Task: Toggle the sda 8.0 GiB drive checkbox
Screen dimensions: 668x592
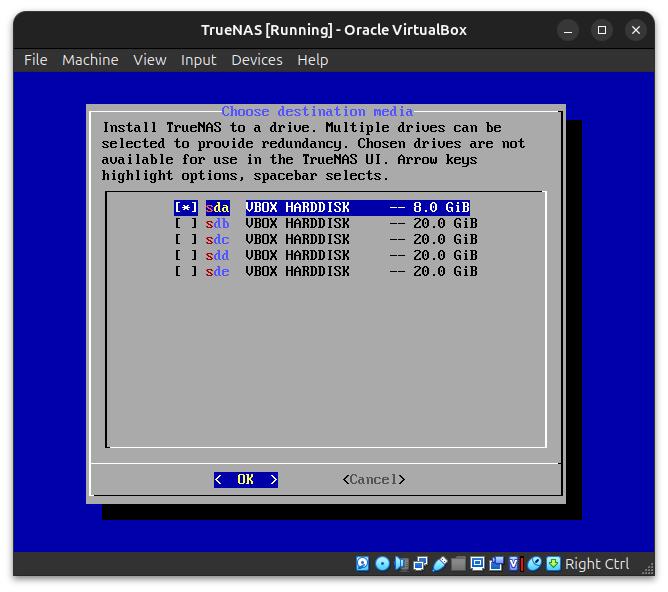Action: (x=186, y=208)
